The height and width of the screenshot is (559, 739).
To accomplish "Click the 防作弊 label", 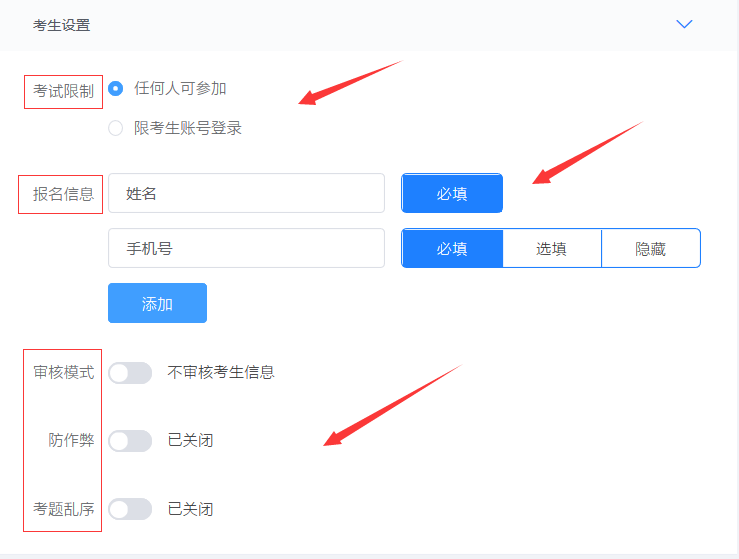I will [71, 440].
